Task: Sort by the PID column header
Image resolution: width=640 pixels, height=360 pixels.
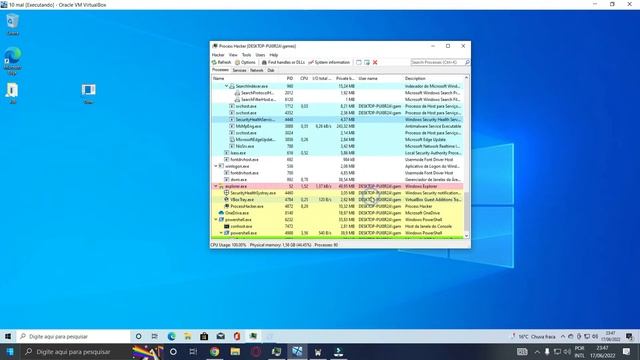Action: (289, 78)
